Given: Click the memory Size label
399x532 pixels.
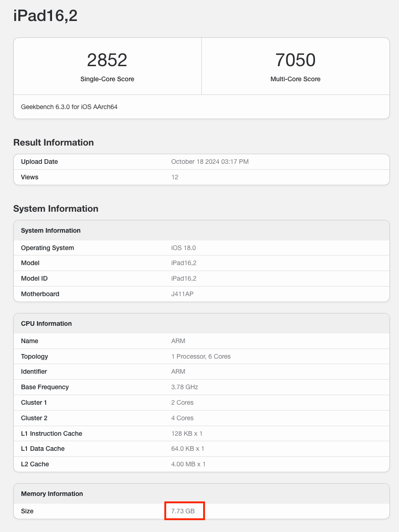Looking at the screenshot, I should (x=27, y=511).
